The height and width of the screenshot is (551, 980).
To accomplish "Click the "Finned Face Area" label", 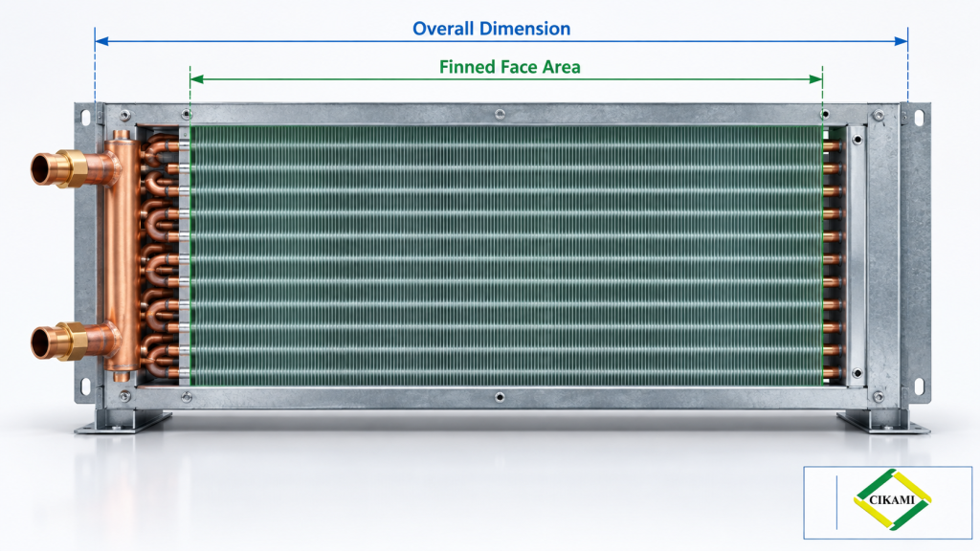I will pos(509,67).
